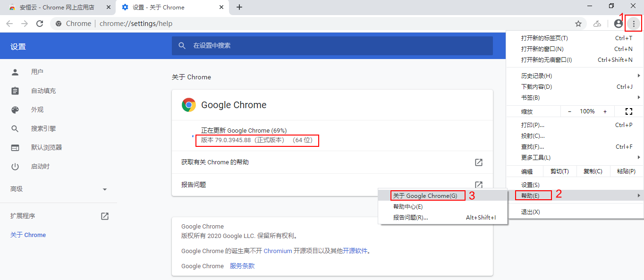Choose 查找(F)... from menu

pos(575,147)
